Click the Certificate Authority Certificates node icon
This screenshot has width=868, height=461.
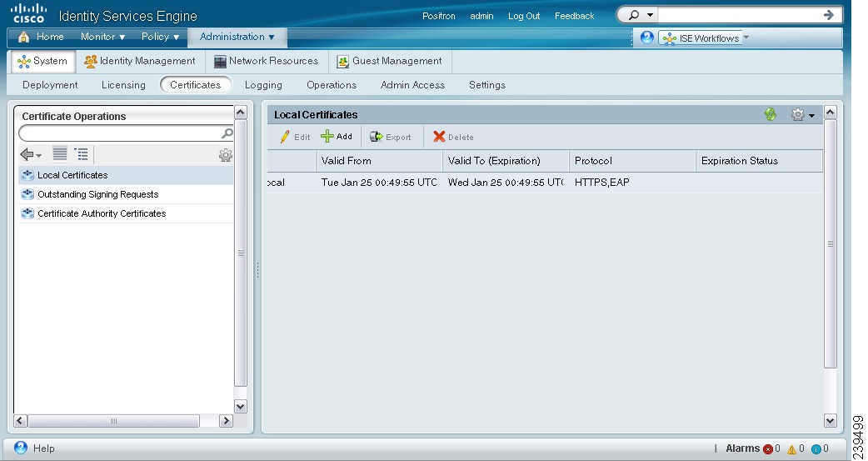(x=27, y=213)
